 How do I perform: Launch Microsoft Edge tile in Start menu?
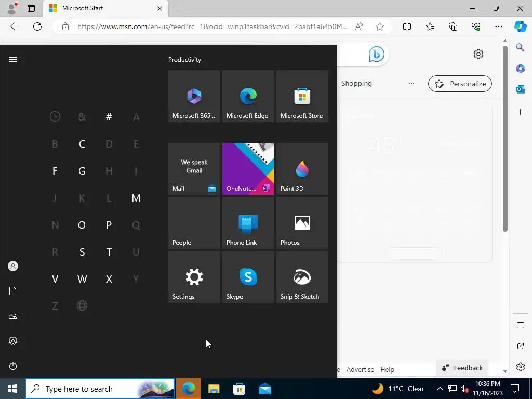coord(248,96)
